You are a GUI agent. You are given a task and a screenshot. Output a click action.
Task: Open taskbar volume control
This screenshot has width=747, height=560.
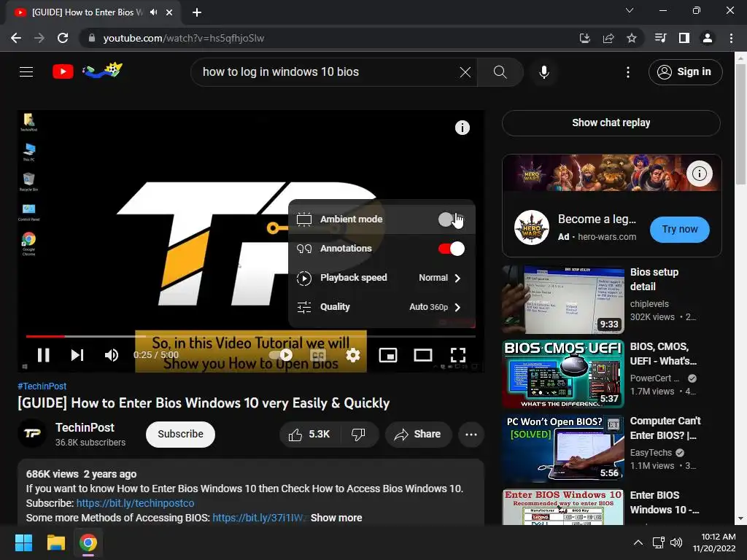point(676,542)
